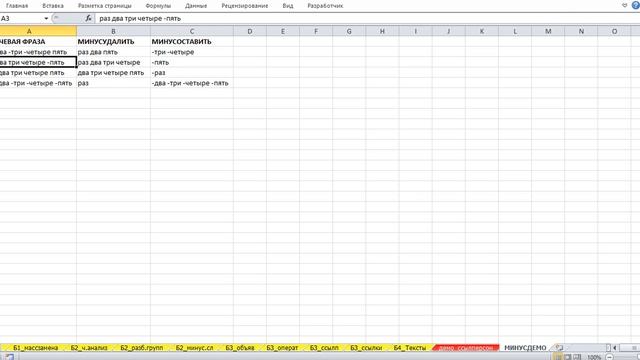Image resolution: width=640 pixels, height=360 pixels.
Task: Select column B header
Action: pyautogui.click(x=113, y=31)
